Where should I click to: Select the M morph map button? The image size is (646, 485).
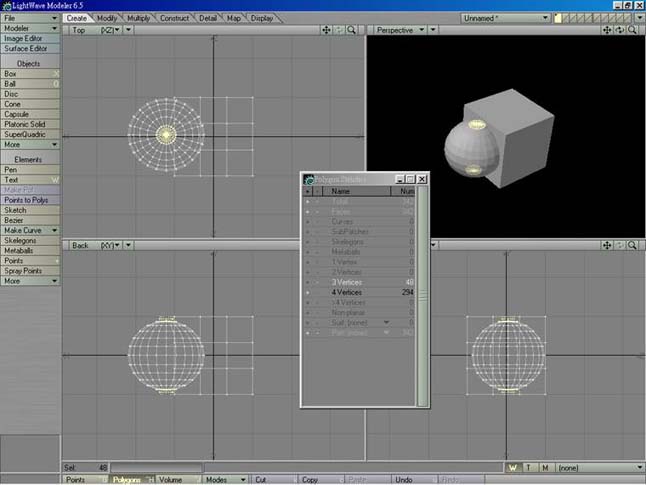tap(545, 468)
